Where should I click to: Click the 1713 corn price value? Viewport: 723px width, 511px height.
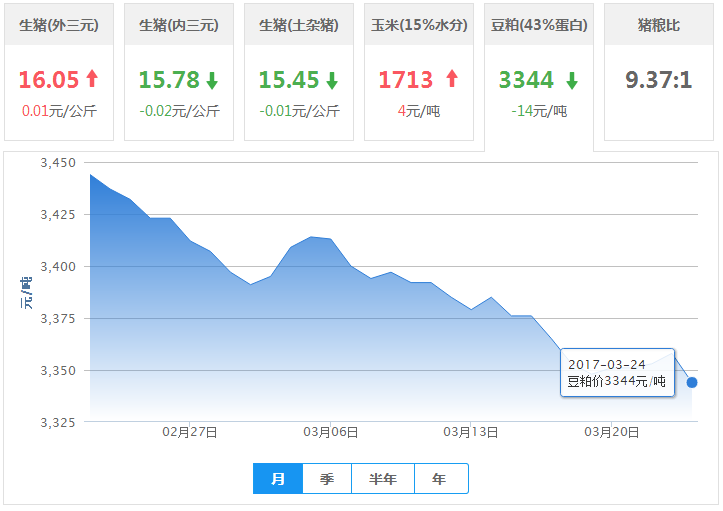click(406, 80)
